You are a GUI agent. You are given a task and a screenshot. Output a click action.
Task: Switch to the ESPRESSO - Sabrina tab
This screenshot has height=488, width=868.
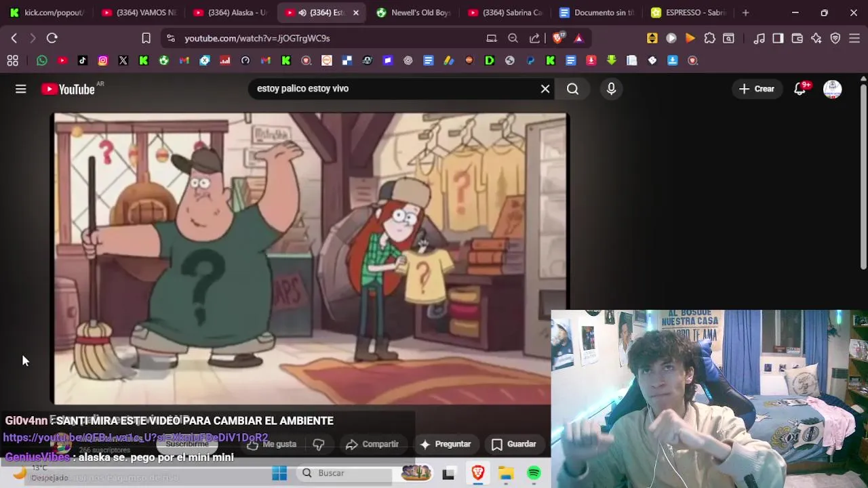pyautogui.click(x=688, y=12)
